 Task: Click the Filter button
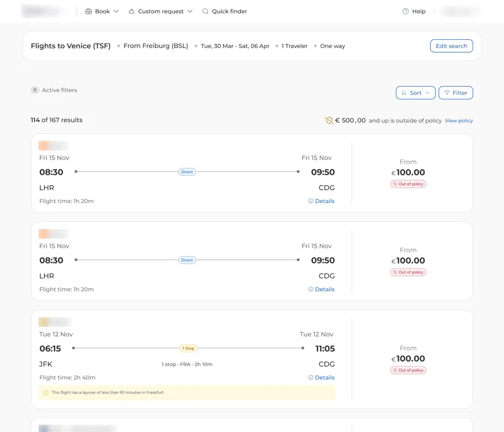[456, 93]
